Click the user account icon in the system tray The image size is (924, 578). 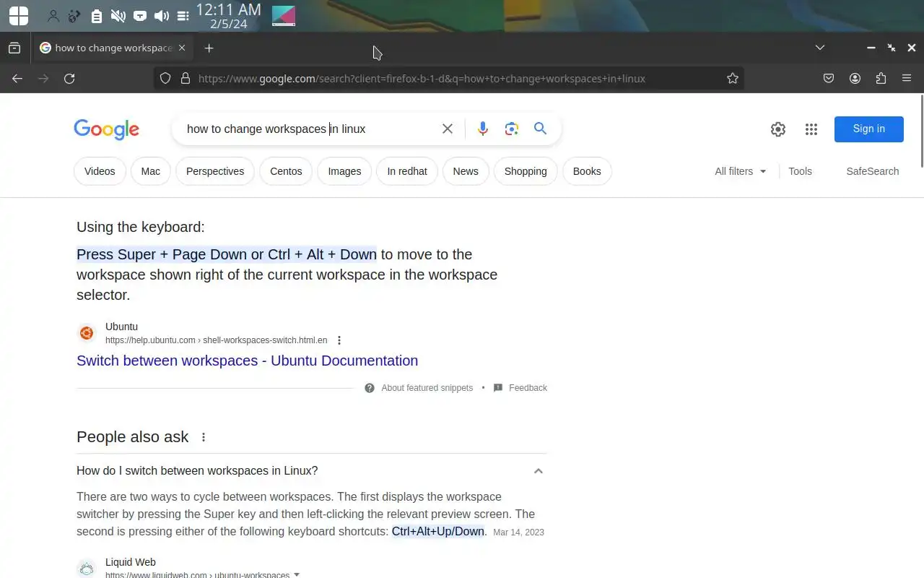pyautogui.click(x=53, y=16)
